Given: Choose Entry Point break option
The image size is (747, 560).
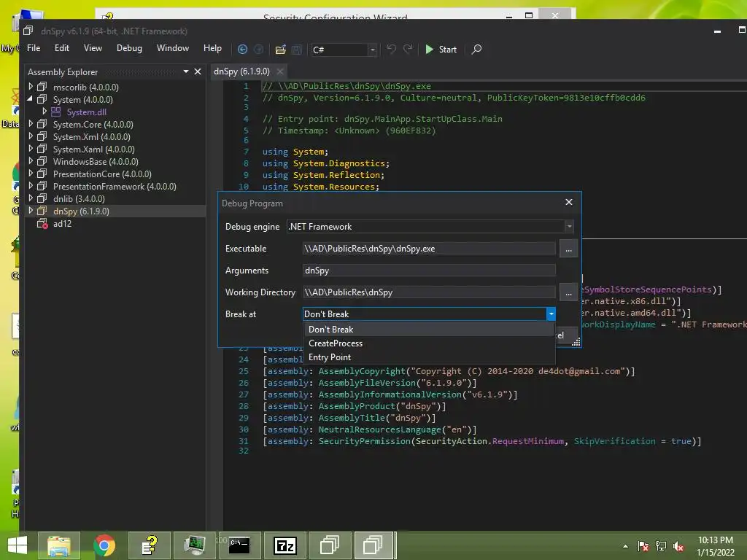Looking at the screenshot, I should point(429,357).
